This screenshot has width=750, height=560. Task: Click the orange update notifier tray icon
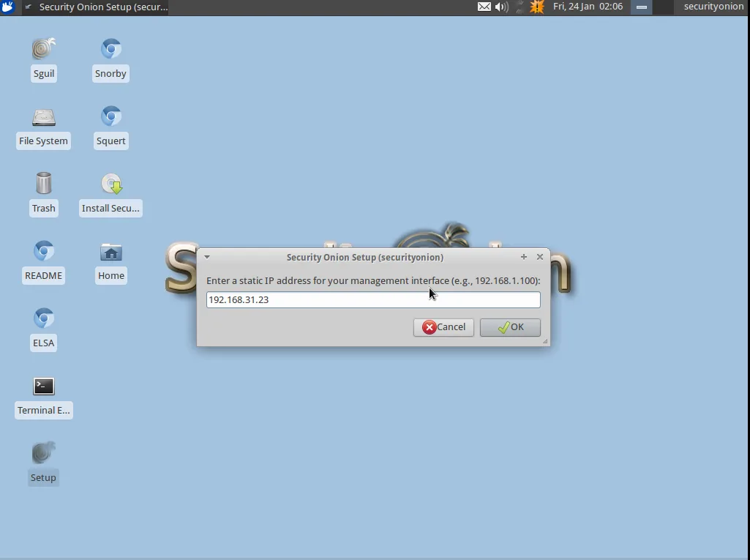537,7
